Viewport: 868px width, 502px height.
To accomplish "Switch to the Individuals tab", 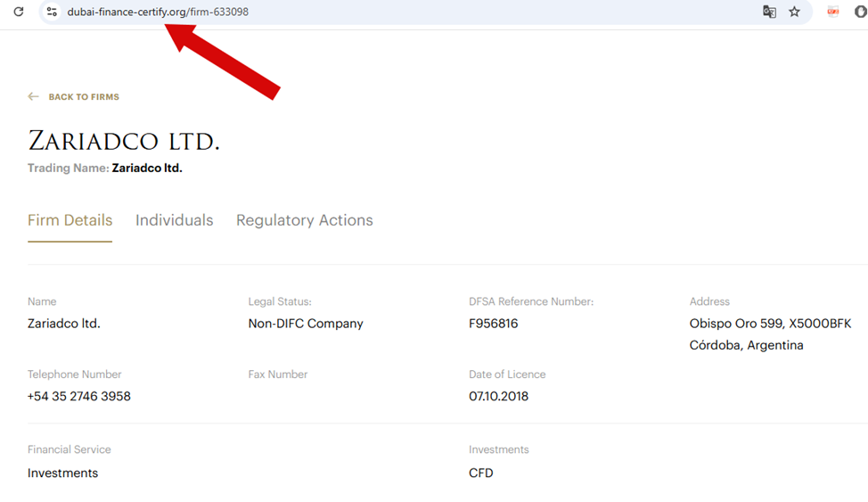I will click(x=174, y=220).
